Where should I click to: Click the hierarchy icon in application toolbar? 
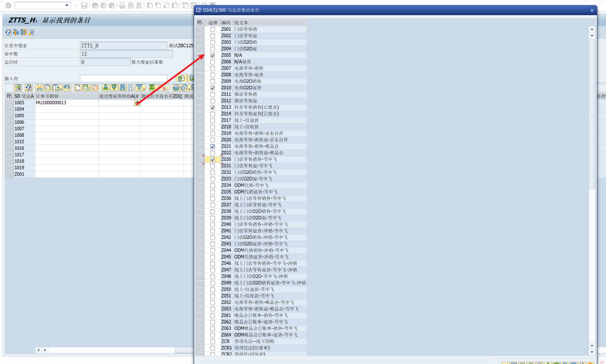16,33
